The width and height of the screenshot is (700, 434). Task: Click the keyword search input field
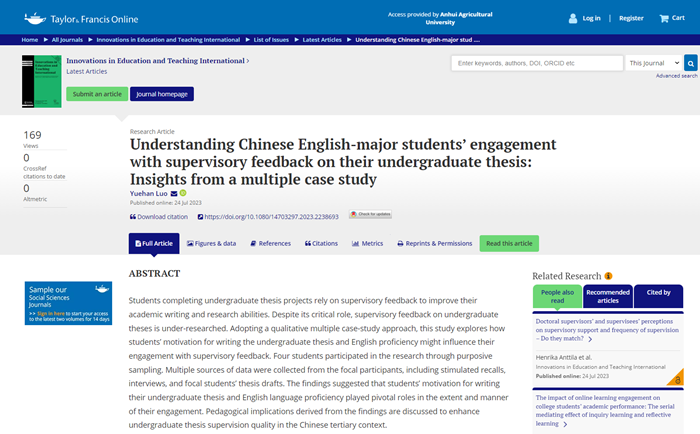pyautogui.click(x=537, y=63)
